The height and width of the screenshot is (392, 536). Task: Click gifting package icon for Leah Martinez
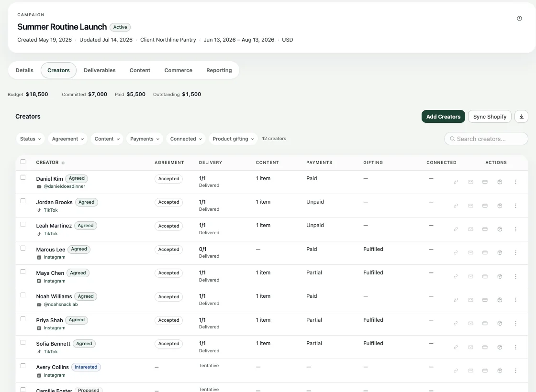pyautogui.click(x=500, y=229)
